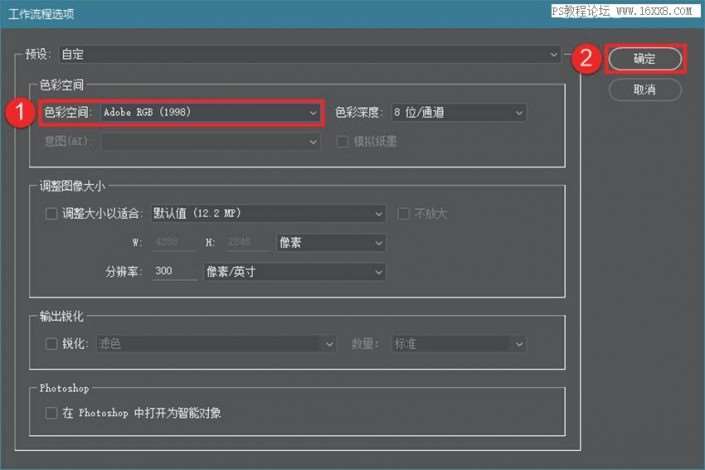The height and width of the screenshot is (470, 705).
Task: Open the 色彩空间 dropdown showing Adobe RGB (1998)
Action: pos(210,112)
